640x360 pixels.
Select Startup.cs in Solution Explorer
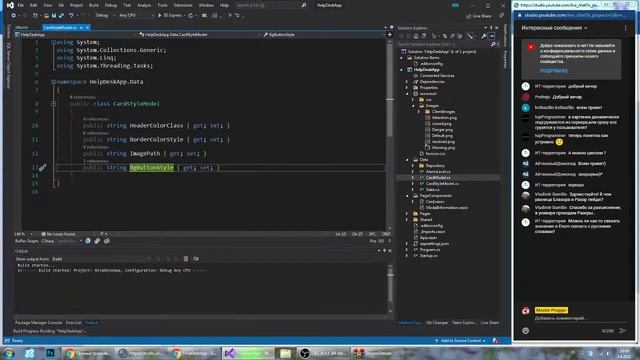tap(429, 256)
